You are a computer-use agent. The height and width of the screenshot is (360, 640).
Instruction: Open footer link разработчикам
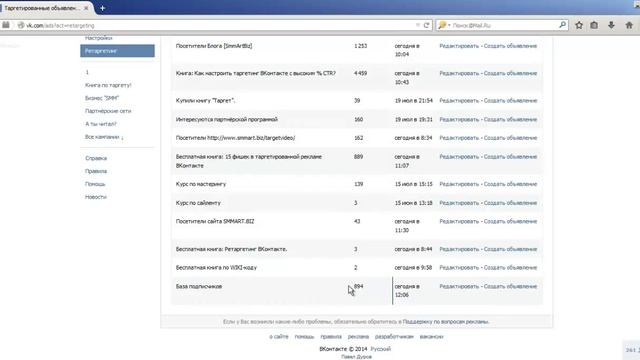tap(394, 337)
